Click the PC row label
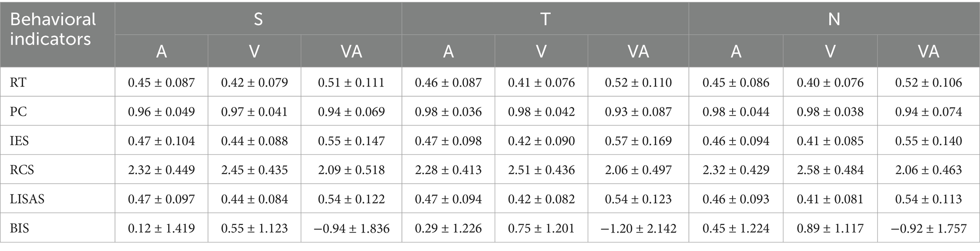The height and width of the screenshot is (251, 980). pos(18,112)
